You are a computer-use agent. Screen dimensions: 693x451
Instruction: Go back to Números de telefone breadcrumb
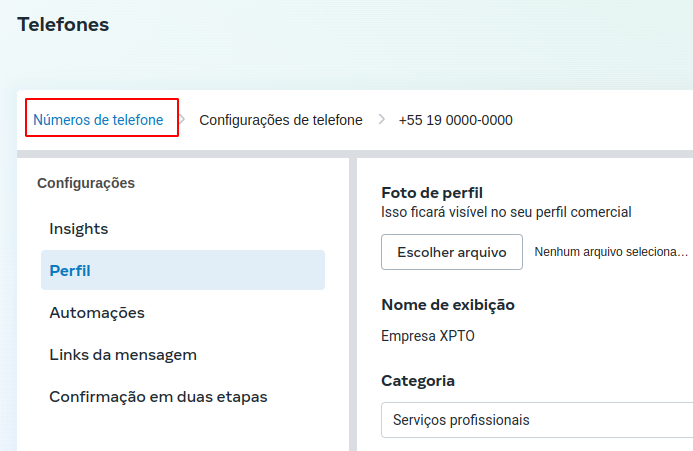tap(98, 120)
